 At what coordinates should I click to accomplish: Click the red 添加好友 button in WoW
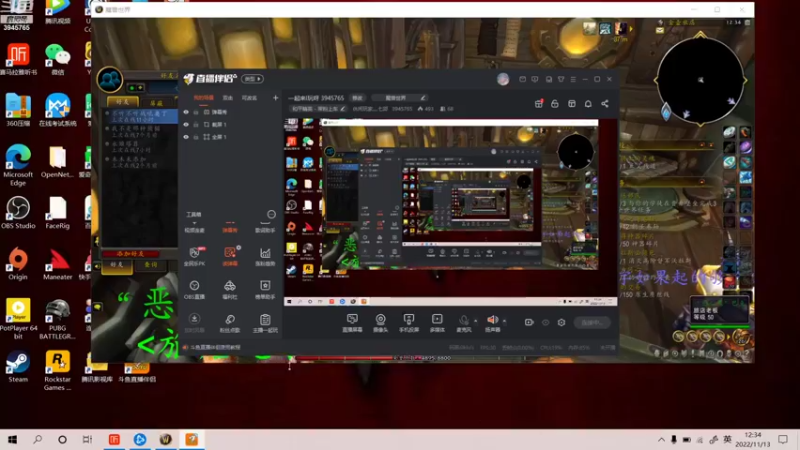(130, 254)
